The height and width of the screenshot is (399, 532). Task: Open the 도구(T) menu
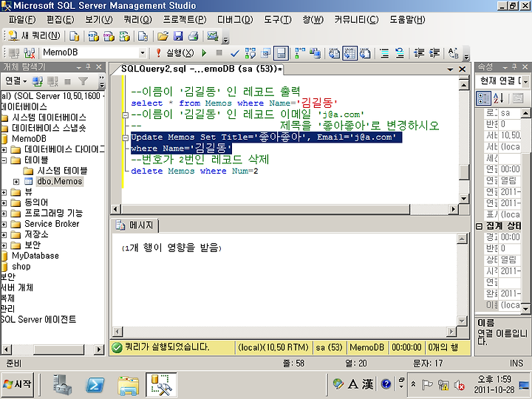coord(278,20)
